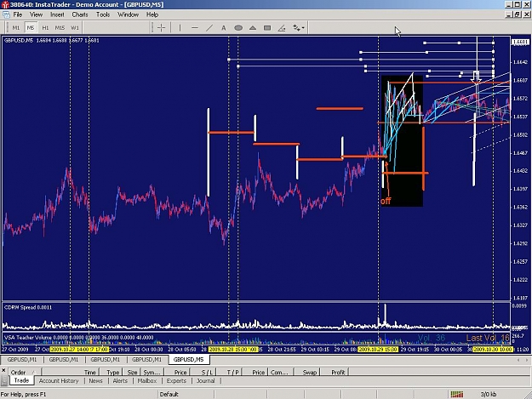Click the Default profile in status bar
Screen dimensions: 532x399
pos(169,394)
